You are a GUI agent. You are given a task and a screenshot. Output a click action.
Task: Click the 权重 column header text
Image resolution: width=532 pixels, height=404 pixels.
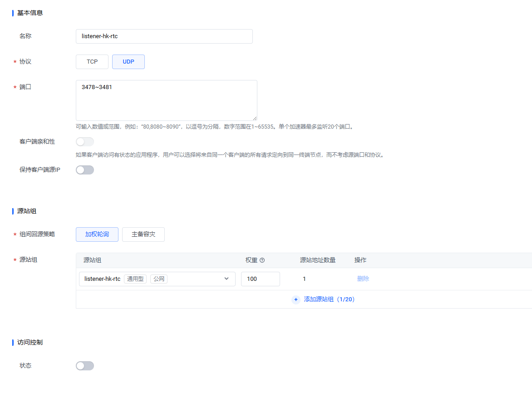point(251,260)
